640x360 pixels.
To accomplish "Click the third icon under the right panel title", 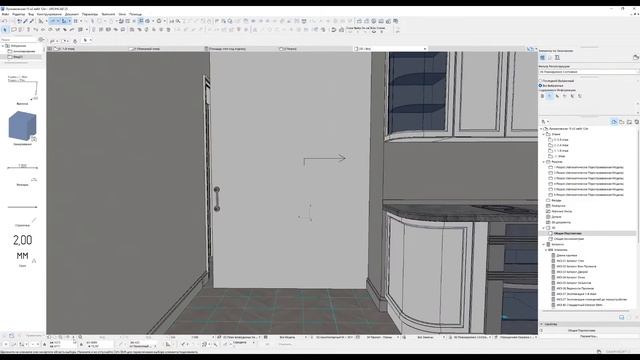I will point(557,58).
